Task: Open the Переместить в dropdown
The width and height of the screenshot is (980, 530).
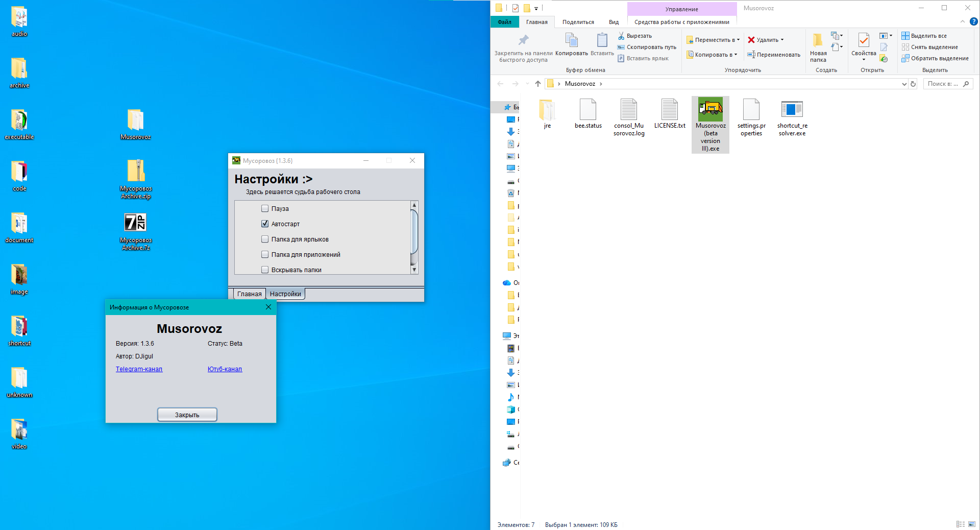Action: coord(713,40)
